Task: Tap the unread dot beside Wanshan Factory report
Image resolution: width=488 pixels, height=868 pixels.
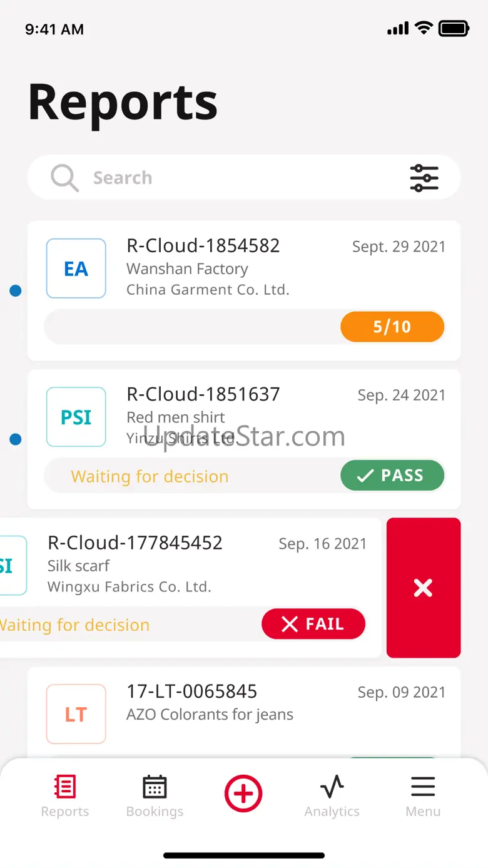Action: click(x=16, y=290)
